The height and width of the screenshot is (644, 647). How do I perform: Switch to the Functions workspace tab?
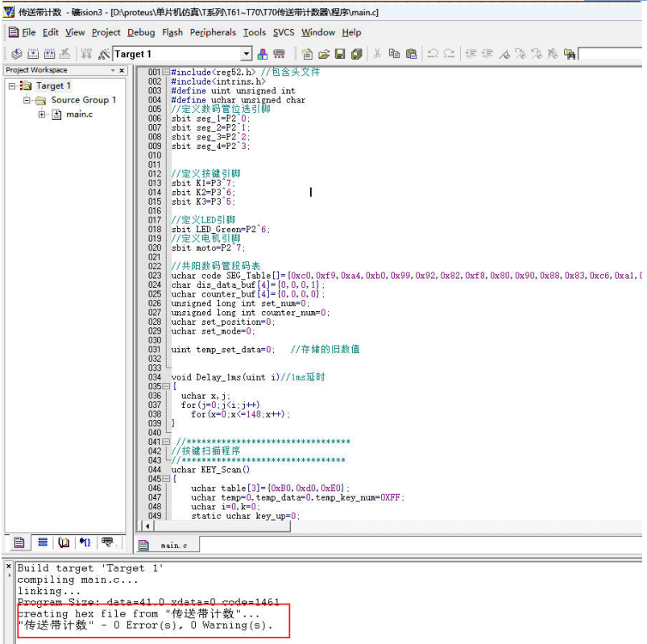coord(85,542)
